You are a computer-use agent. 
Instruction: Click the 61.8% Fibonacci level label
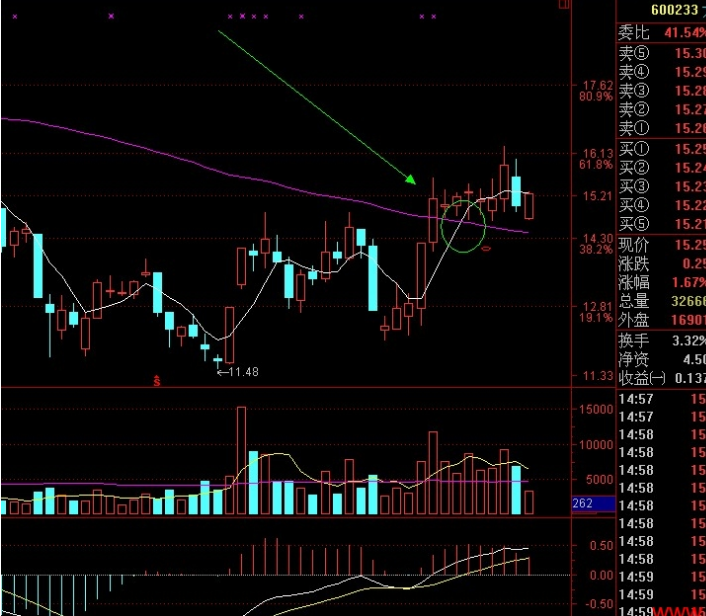[x=596, y=165]
